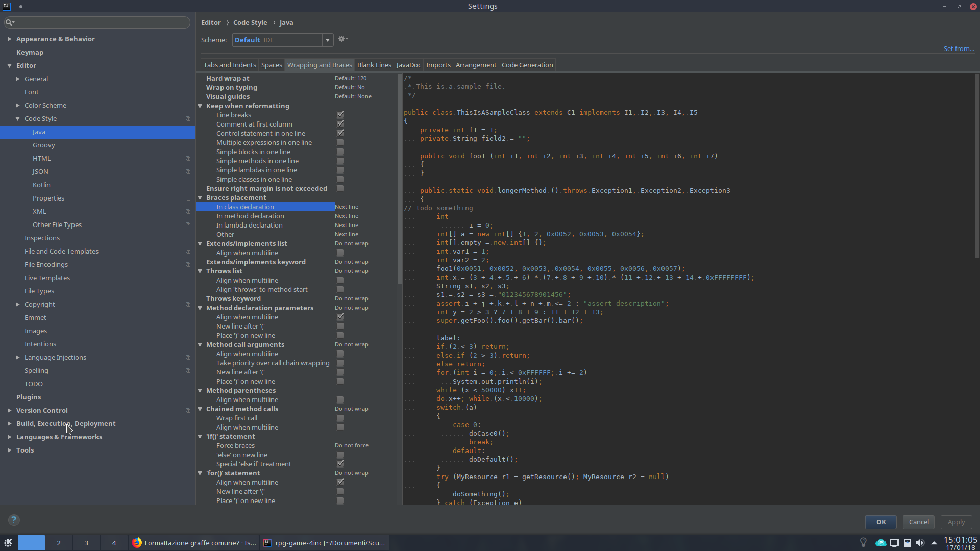Viewport: 980px width, 551px height.
Task: Click the project-level icon beside Properties
Action: coord(188,198)
